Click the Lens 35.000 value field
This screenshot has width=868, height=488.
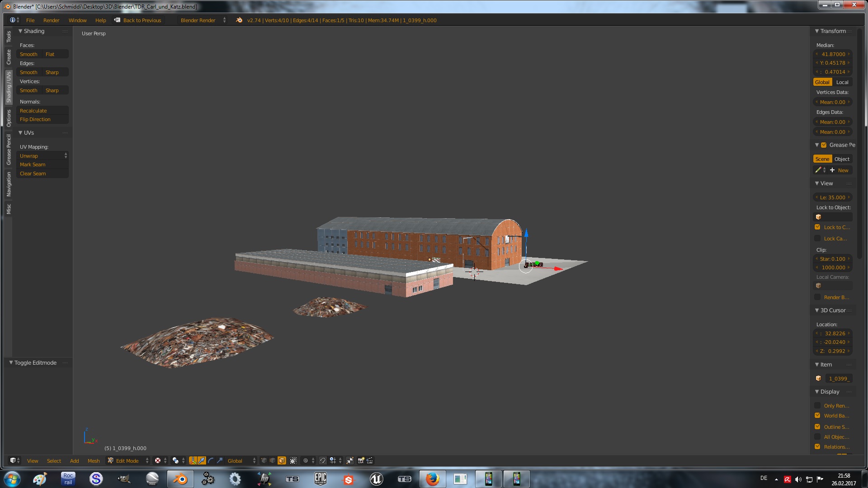(x=832, y=197)
